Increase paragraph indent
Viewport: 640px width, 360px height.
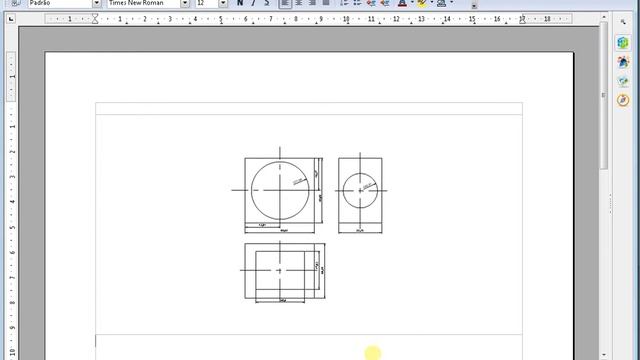[384, 3]
